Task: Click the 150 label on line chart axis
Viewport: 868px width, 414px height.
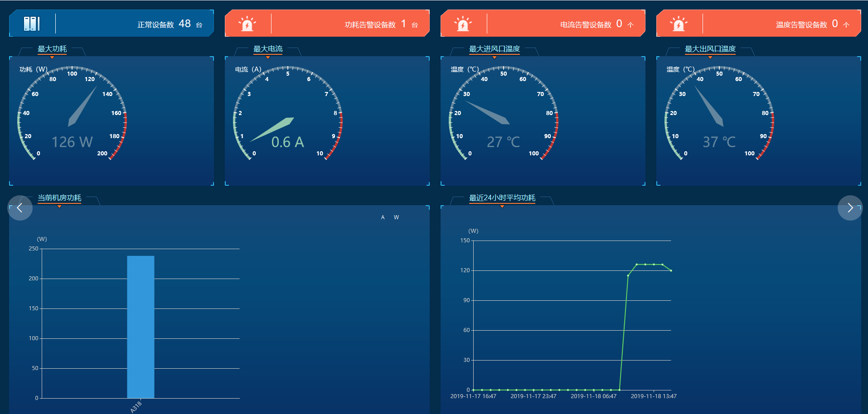Action: (465, 241)
